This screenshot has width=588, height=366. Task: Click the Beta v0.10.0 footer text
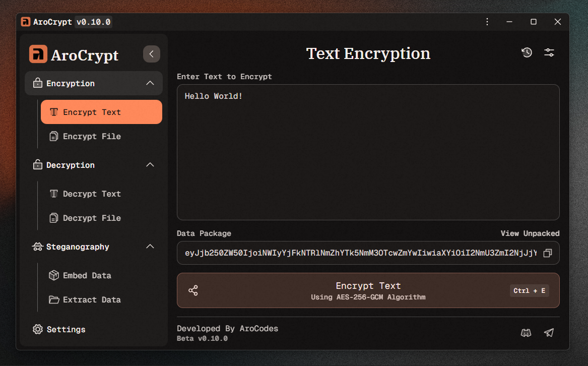coord(202,339)
